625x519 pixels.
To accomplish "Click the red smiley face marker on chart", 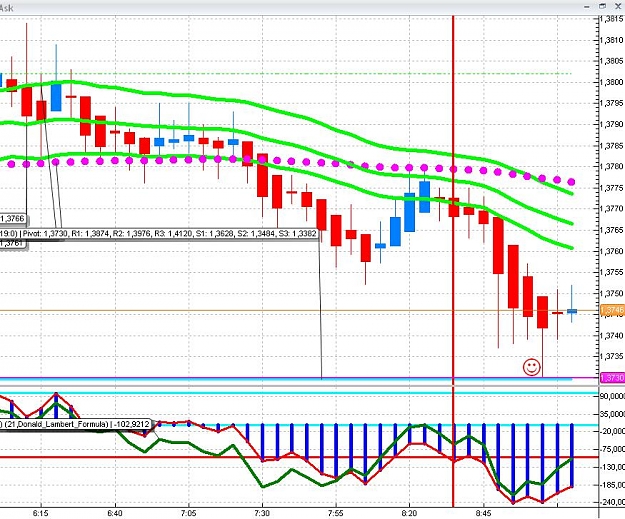I will (x=531, y=367).
